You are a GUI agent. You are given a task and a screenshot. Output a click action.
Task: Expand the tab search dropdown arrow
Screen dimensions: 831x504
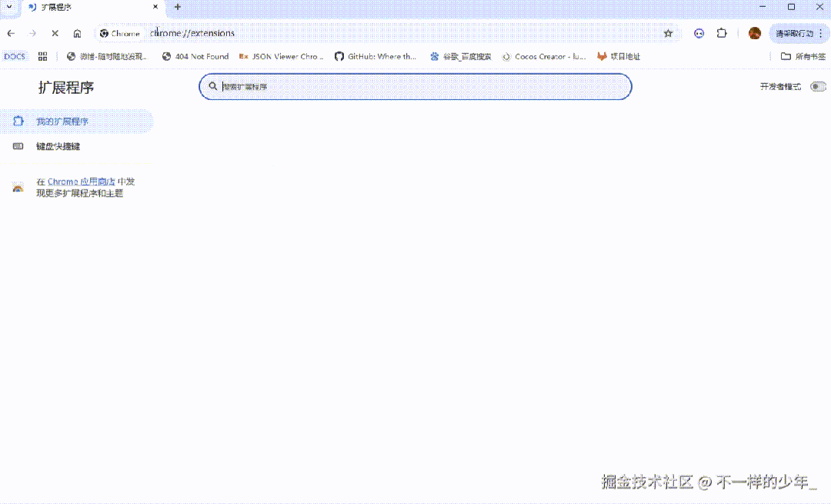tap(9, 7)
